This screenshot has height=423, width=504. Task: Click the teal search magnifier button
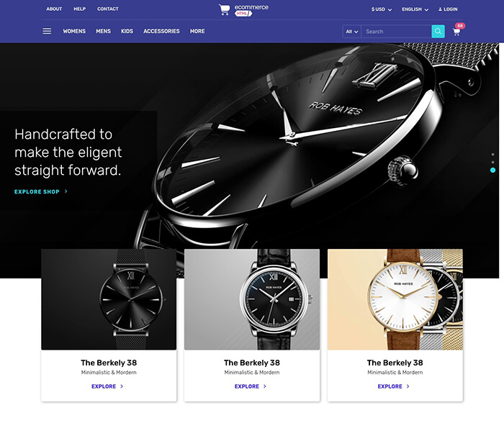(438, 32)
